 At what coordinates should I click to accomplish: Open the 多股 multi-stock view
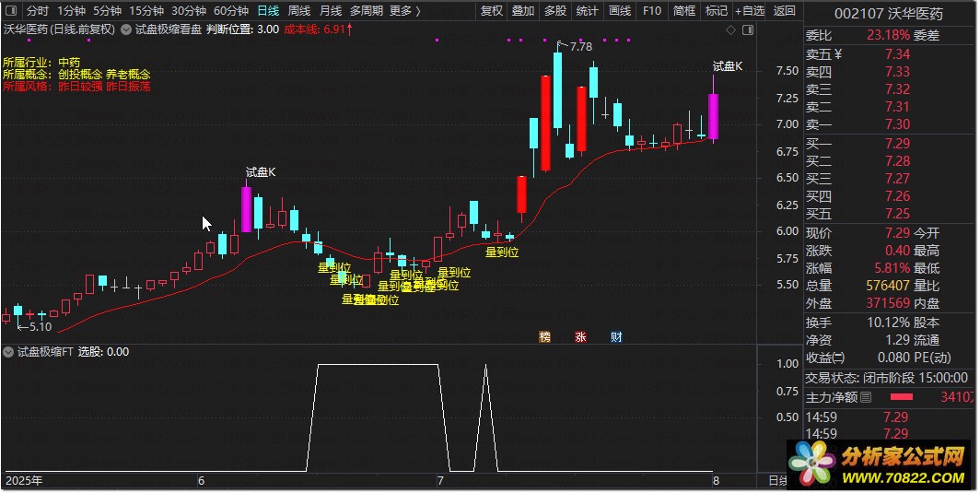tap(555, 11)
